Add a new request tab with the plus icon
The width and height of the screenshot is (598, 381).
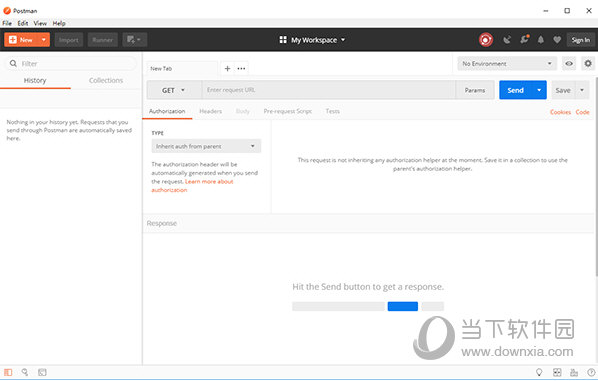click(x=227, y=69)
